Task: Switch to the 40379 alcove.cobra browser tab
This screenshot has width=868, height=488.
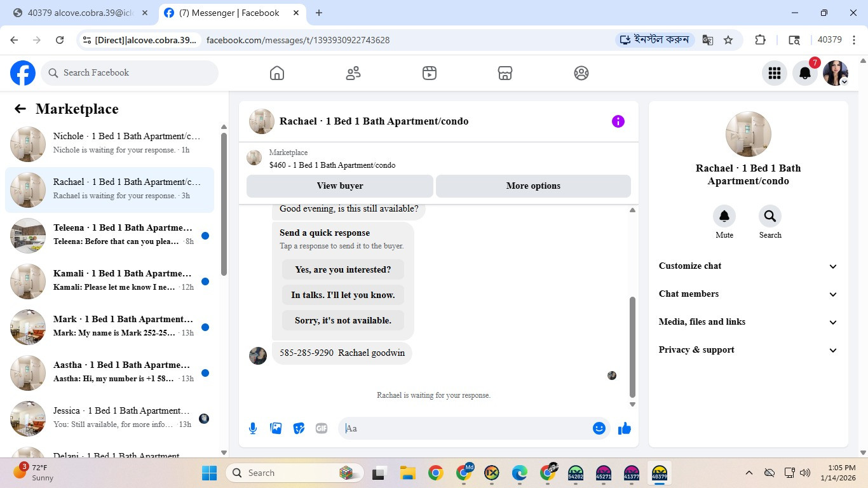Action: [80, 13]
